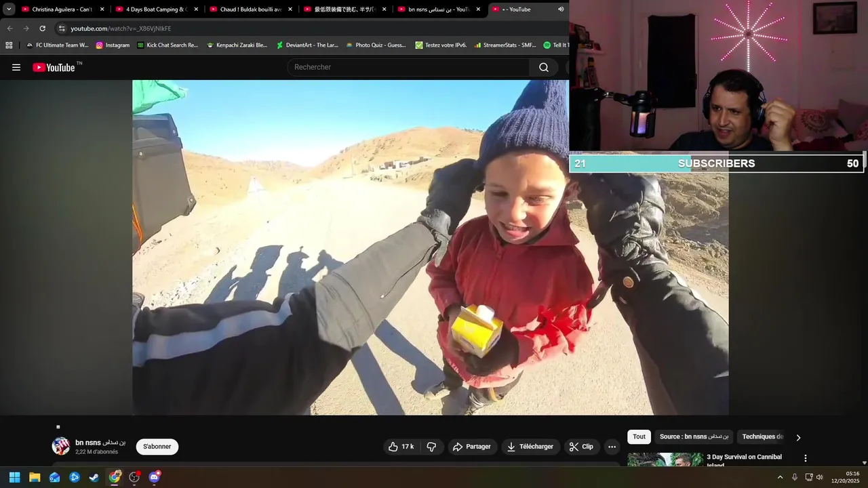The height and width of the screenshot is (488, 868).
Task: Open 3 Day Survival on Cannibal Island thumbnail
Action: (x=665, y=460)
